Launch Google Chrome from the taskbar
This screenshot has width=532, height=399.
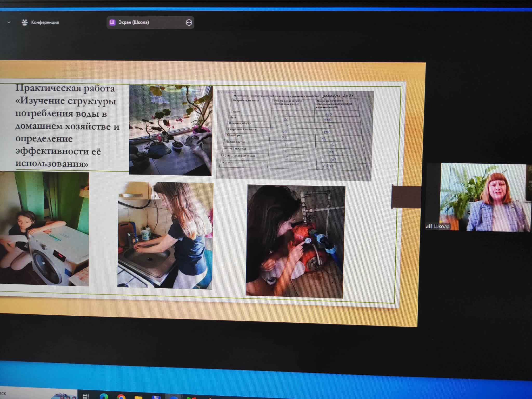pos(121,397)
